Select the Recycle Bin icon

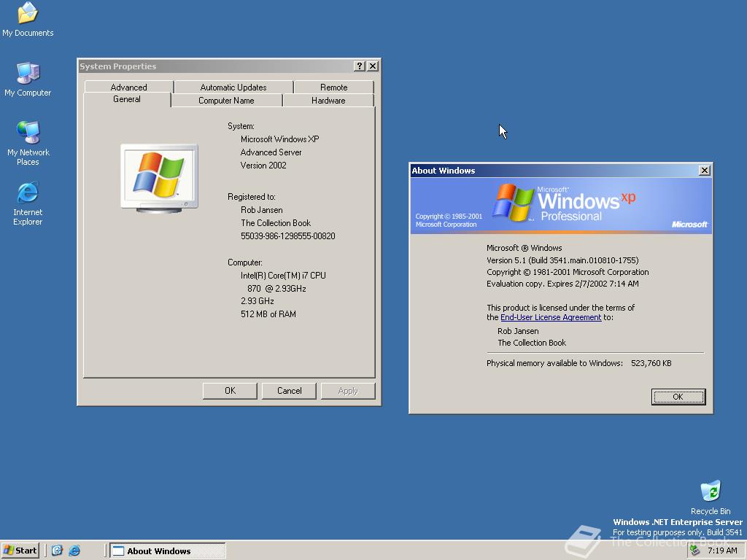711,497
